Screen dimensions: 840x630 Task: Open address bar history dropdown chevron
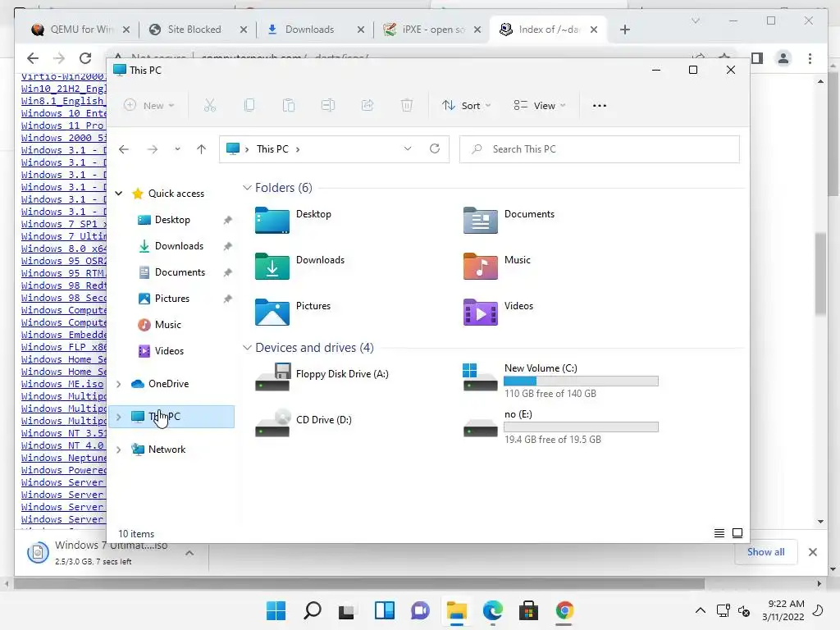(408, 149)
